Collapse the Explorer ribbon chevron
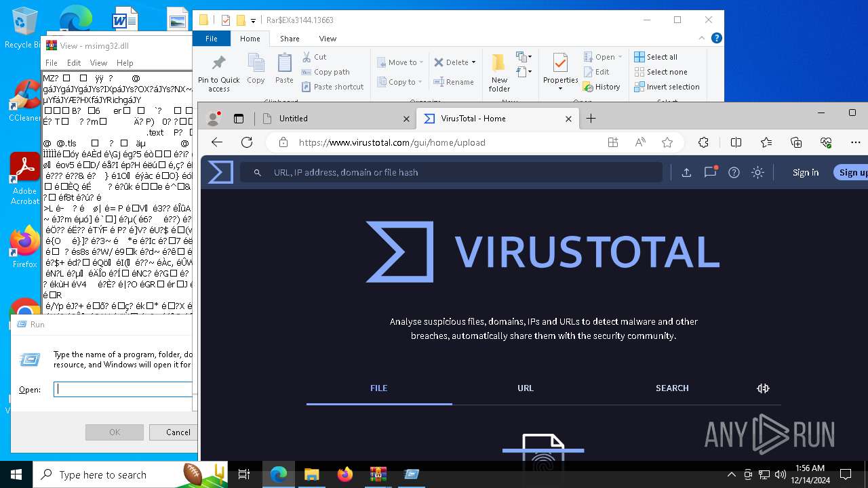Image resolution: width=868 pixels, height=488 pixels. click(703, 39)
